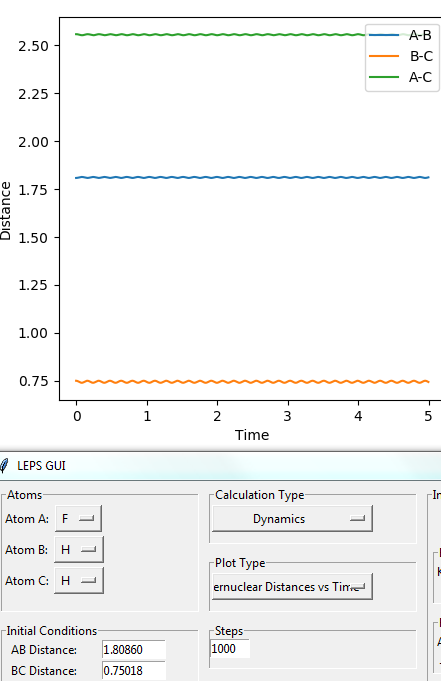Viewport: 441px width, 681px height.
Task: Click the LEPS GUI feather icon
Action: pyautogui.click(x=4, y=466)
